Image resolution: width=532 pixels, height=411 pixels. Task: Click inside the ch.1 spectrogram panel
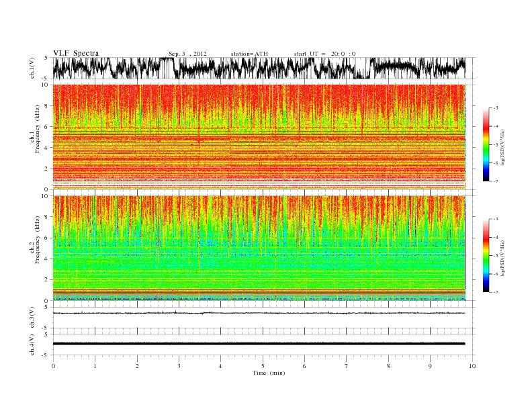(259, 137)
